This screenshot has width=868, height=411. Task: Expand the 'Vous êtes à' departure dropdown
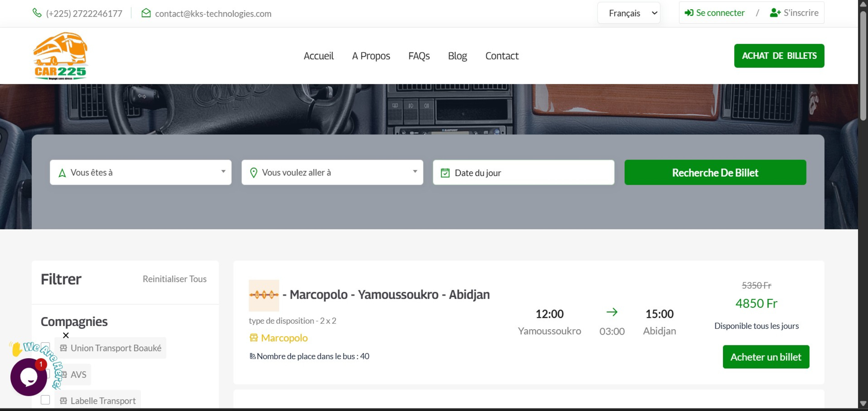(x=140, y=172)
